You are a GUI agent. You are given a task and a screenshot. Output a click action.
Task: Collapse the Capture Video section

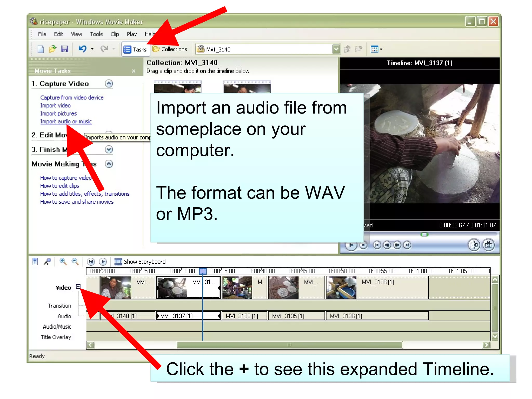(109, 83)
